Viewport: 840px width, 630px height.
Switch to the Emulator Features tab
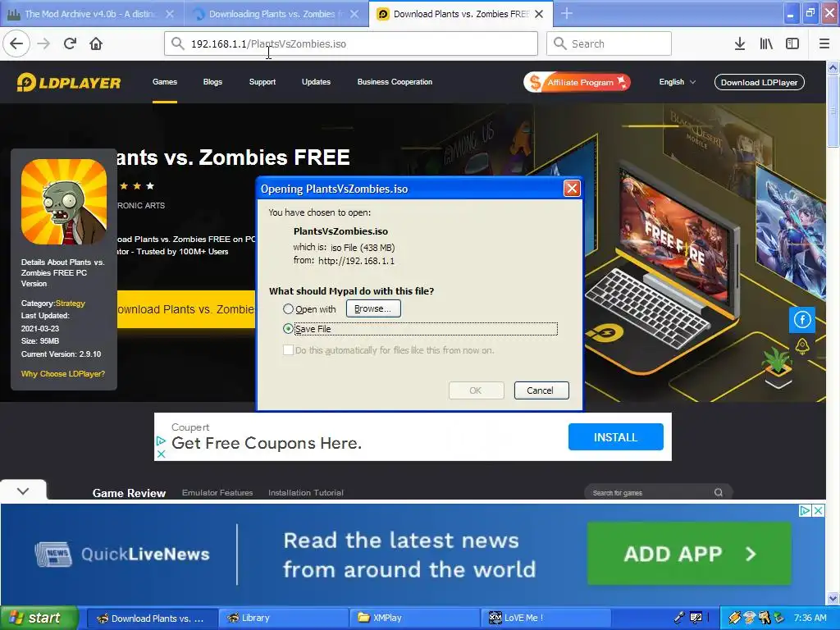tap(217, 492)
